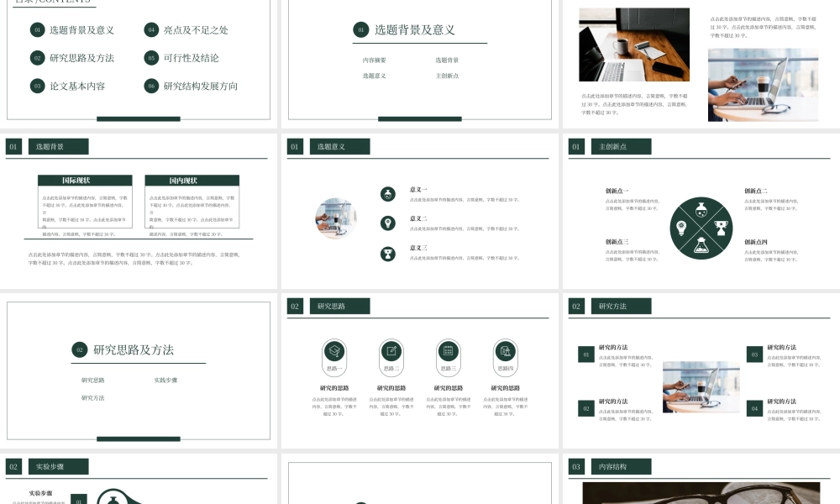Select the calendar icon above 思路三
This screenshot has height=504, width=840.
pyautogui.click(x=449, y=351)
